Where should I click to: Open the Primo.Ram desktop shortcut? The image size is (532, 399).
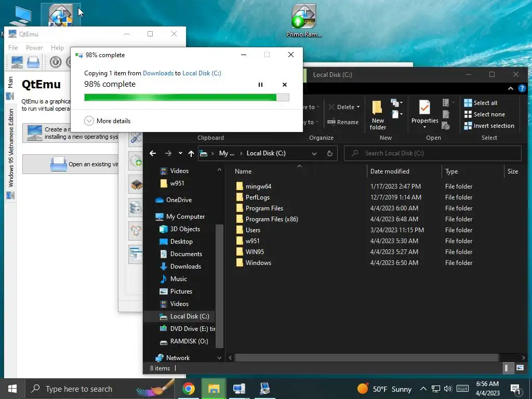point(304,20)
